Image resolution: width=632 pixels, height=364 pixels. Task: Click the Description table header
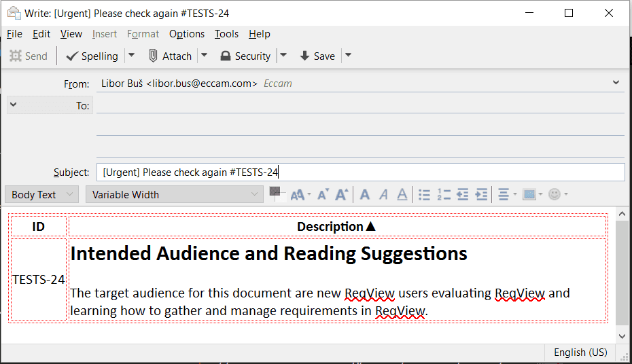point(337,226)
